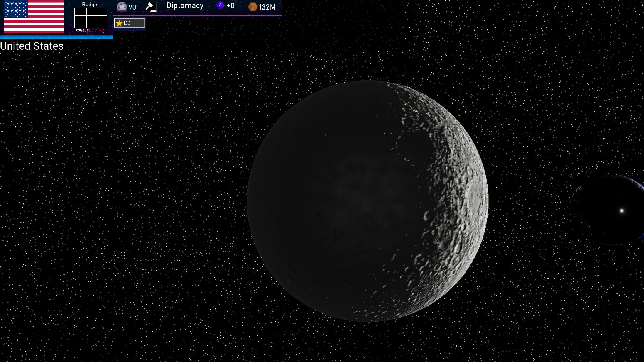644x362 pixels.
Task: Select the Moon in space view
Action: point(367,201)
